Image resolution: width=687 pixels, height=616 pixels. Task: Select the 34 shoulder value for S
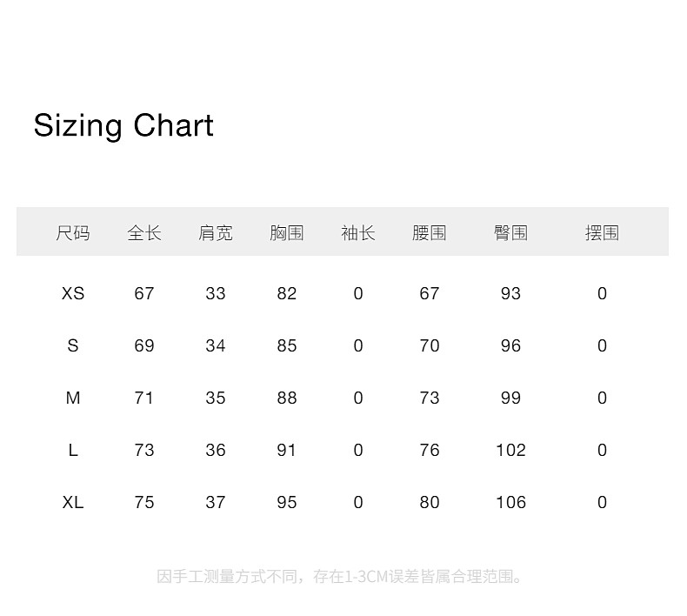pos(216,346)
